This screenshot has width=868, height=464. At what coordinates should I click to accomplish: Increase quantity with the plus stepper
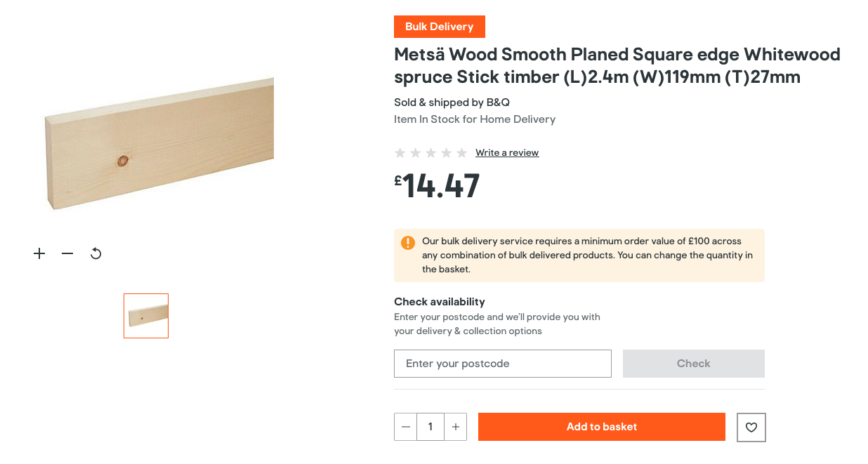tap(455, 427)
